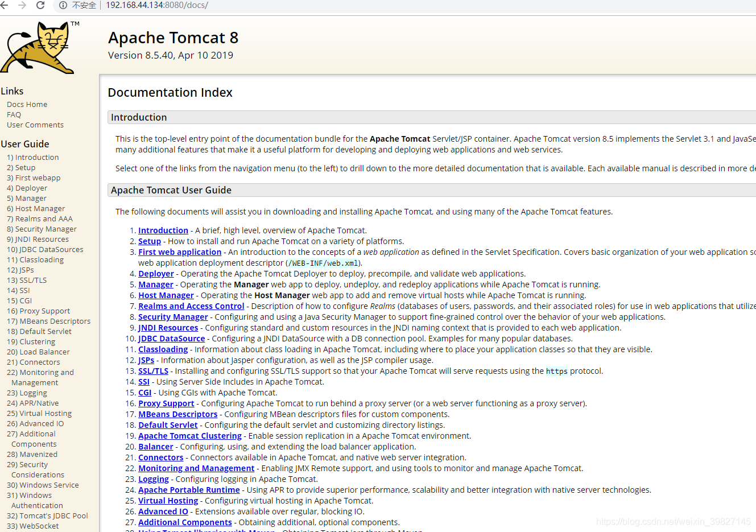
Task: Open sidebar item 30) Windows Service
Action: pyautogui.click(x=43, y=485)
